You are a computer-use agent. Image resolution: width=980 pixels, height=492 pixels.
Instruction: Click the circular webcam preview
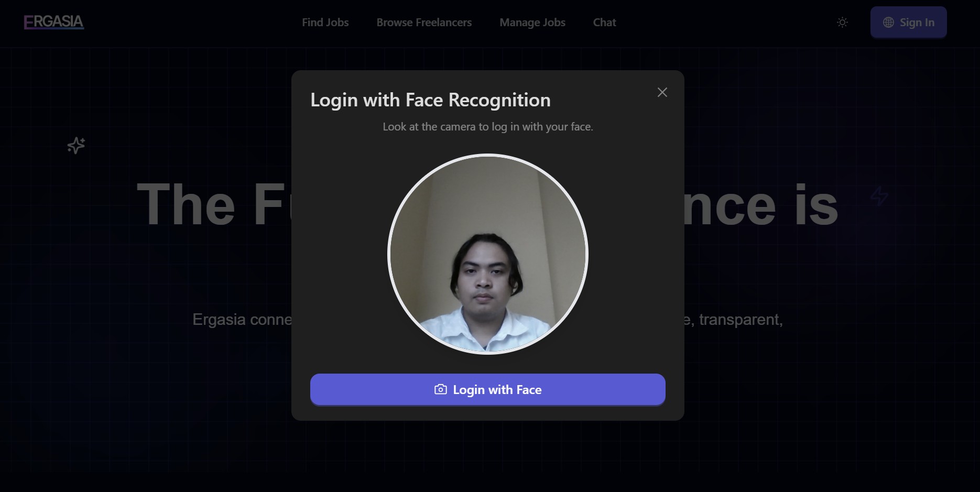point(487,254)
